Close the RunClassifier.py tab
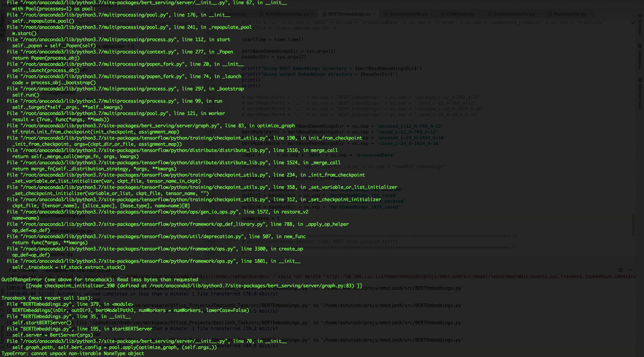This screenshot has width=644, height=357. point(590,14)
